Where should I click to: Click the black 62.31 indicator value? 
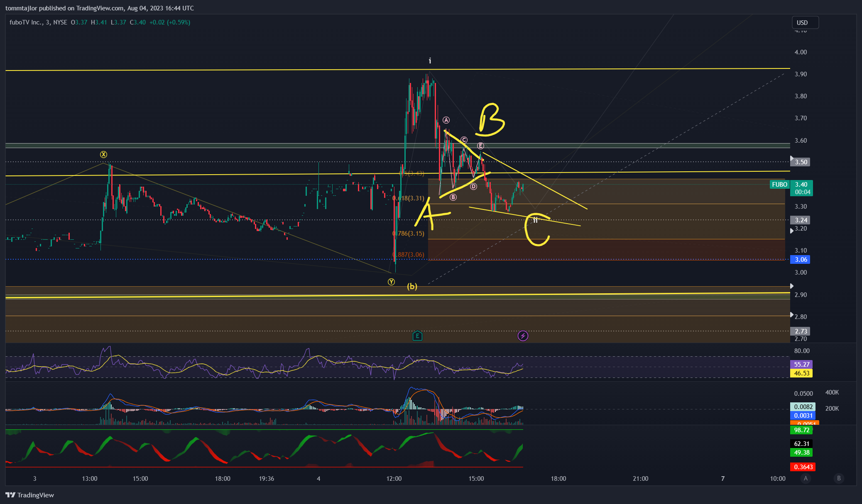click(801, 443)
